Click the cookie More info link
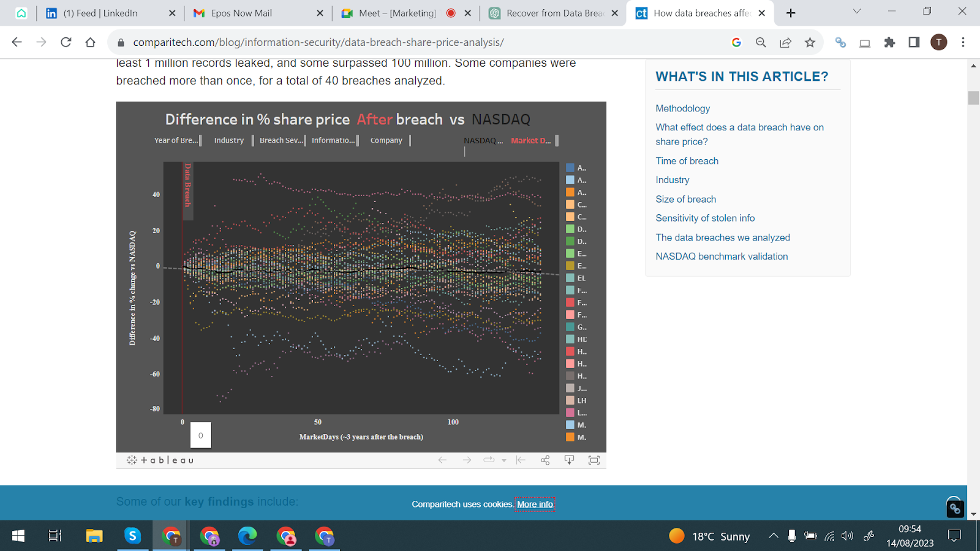This screenshot has height=551, width=980. click(535, 504)
